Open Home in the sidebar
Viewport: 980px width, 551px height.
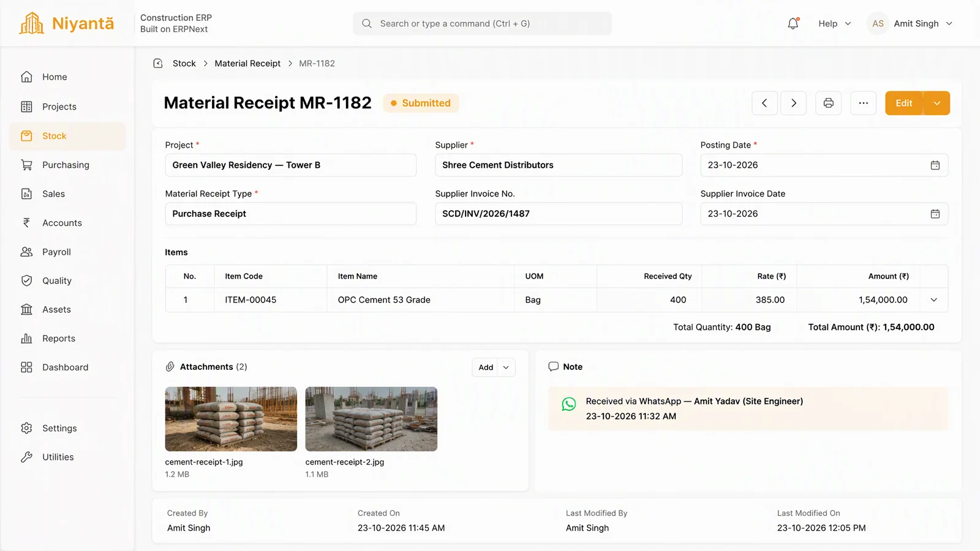[67, 77]
